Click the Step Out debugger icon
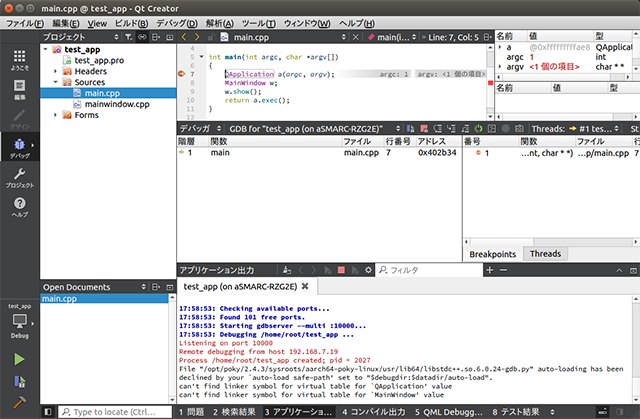 click(465, 129)
